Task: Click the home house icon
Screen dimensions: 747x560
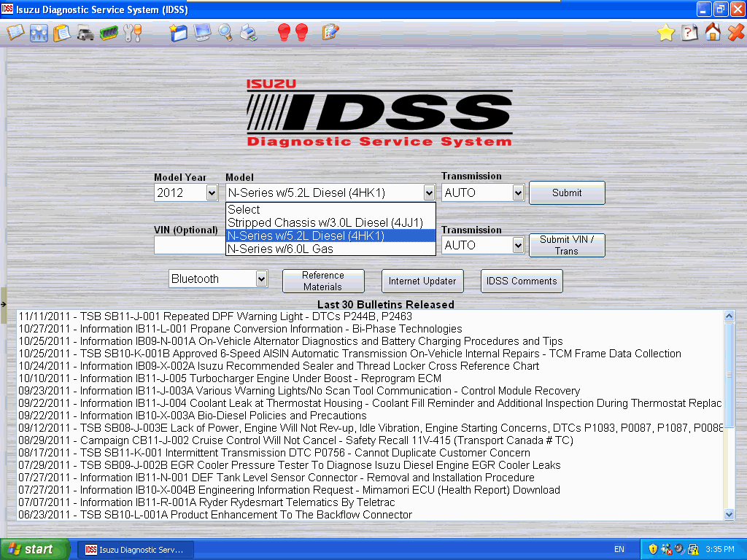Action: (x=713, y=32)
